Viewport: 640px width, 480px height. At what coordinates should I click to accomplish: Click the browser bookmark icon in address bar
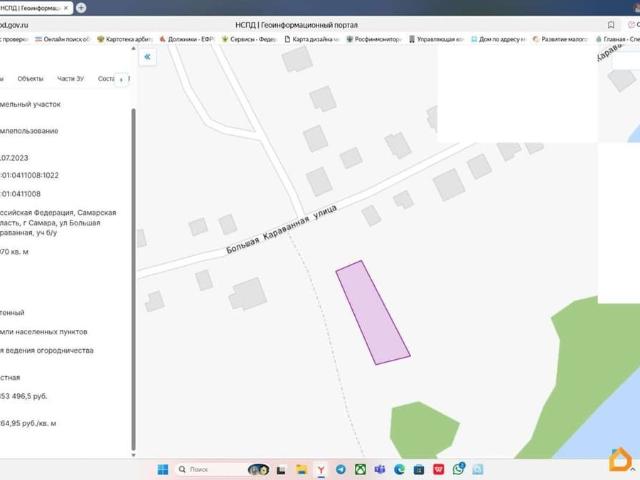[611, 24]
